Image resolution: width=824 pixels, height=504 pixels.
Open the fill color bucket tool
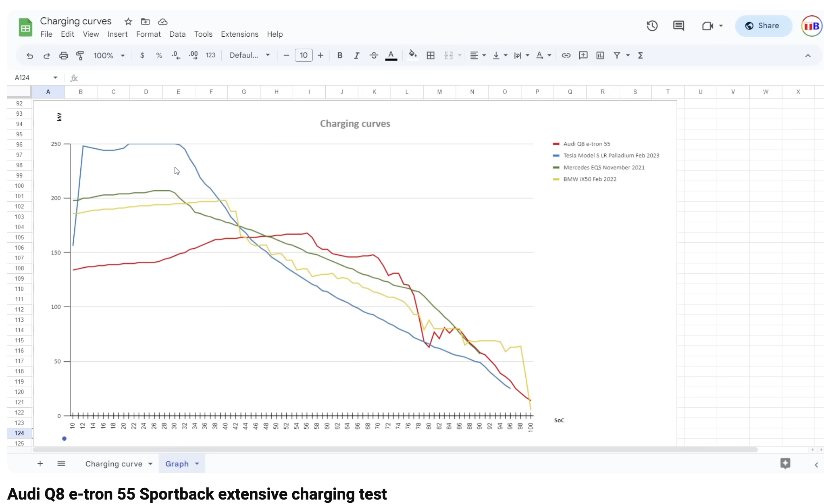[x=412, y=55]
